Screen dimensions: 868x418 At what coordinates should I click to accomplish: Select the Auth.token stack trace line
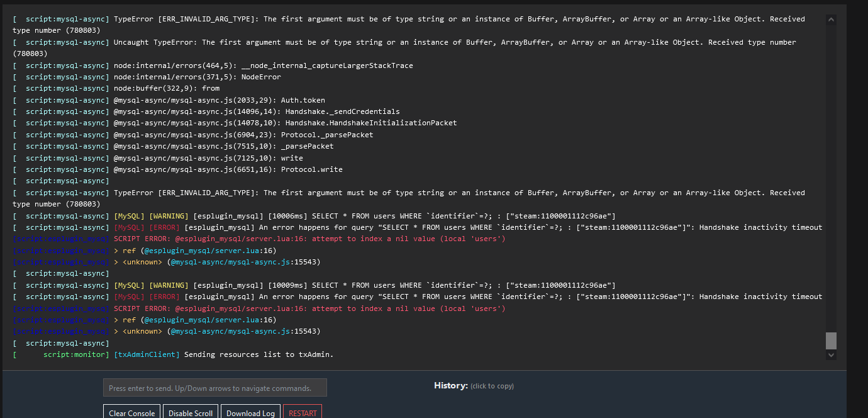219,100
